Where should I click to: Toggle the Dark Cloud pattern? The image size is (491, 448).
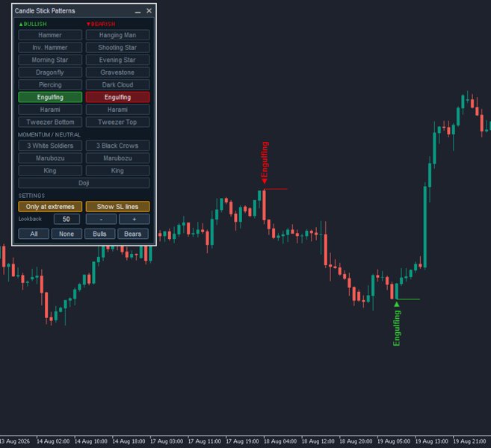coord(117,85)
